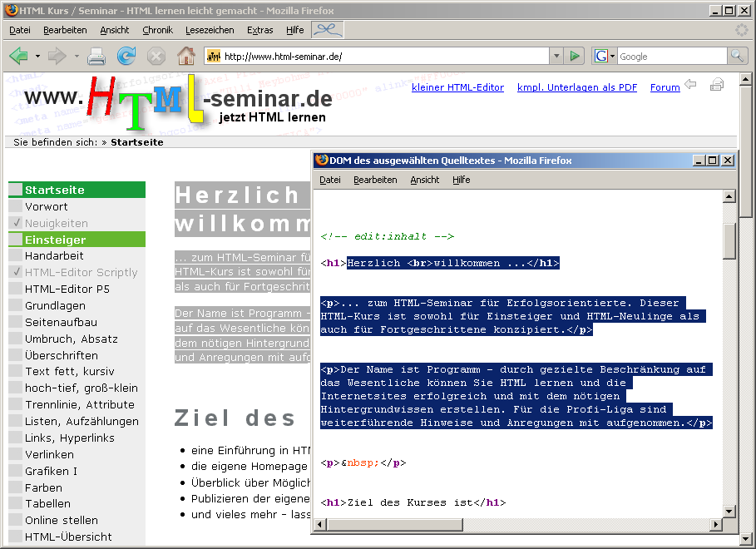This screenshot has height=549, width=756.
Task: Click the DOM window's vertical scrollbar thumb
Action: [729, 240]
